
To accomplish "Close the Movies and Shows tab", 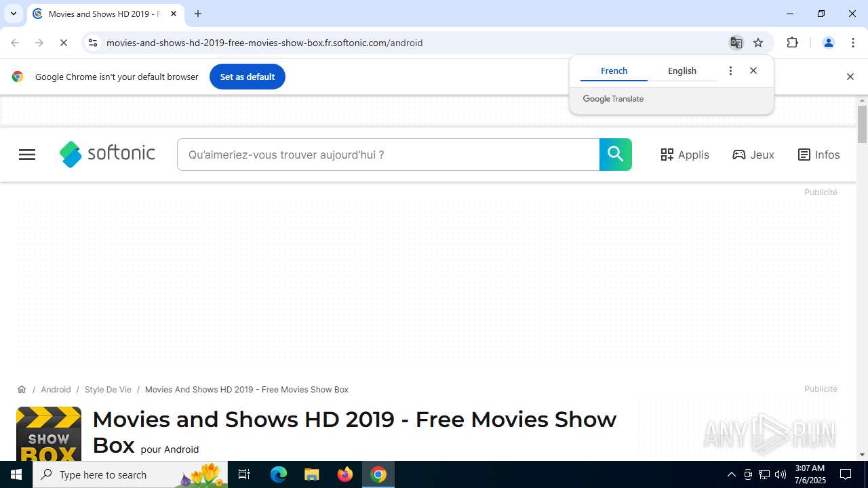I will [x=174, y=14].
